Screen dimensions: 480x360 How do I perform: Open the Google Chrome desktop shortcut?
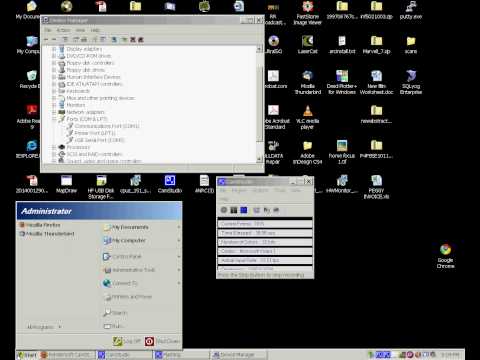tap(445, 256)
